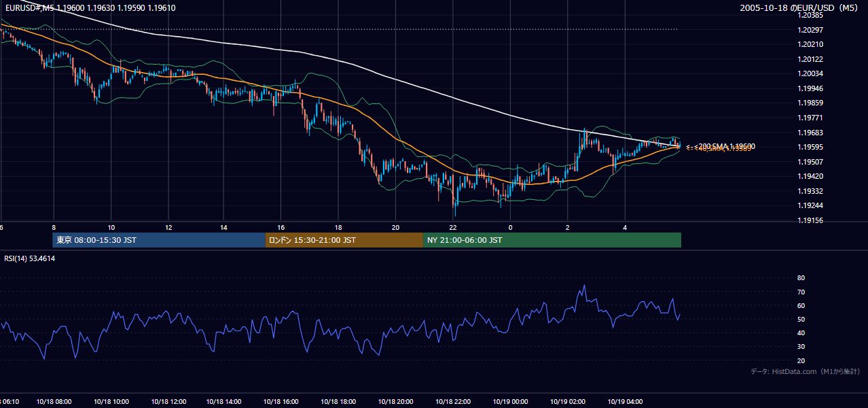Click hour marker 8 under the price chart
Viewport: 868px width, 408px height.
54,228
